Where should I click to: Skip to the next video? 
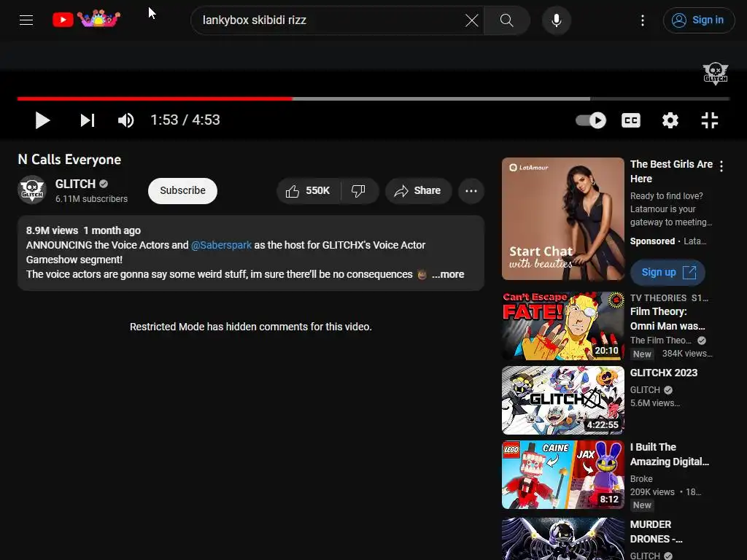[x=88, y=120]
